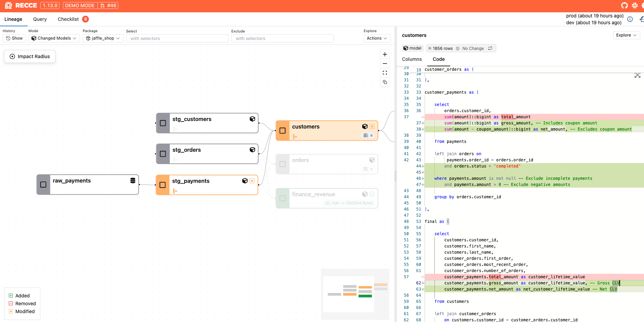Click breaking-change icon under stg_payments name
This screenshot has height=322, width=644.
click(x=175, y=191)
